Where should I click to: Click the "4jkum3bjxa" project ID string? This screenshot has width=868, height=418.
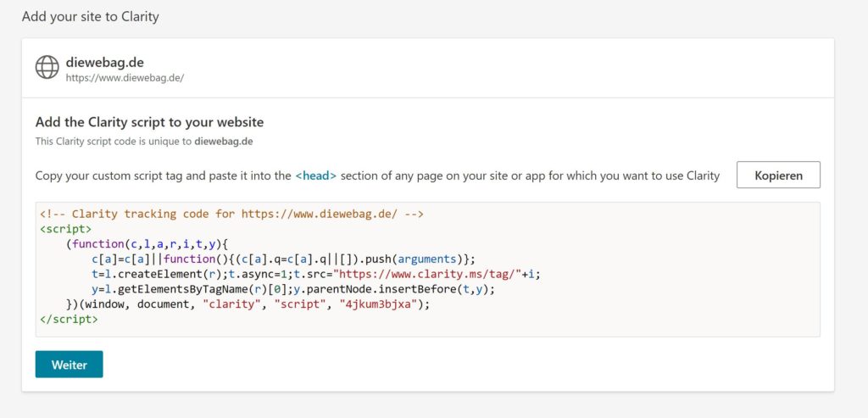(x=378, y=304)
